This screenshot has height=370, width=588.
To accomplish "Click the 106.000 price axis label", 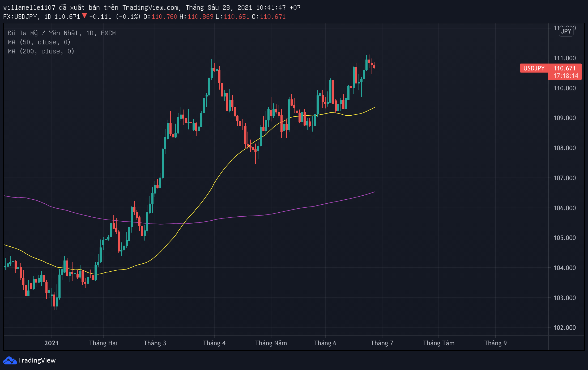I will point(565,208).
